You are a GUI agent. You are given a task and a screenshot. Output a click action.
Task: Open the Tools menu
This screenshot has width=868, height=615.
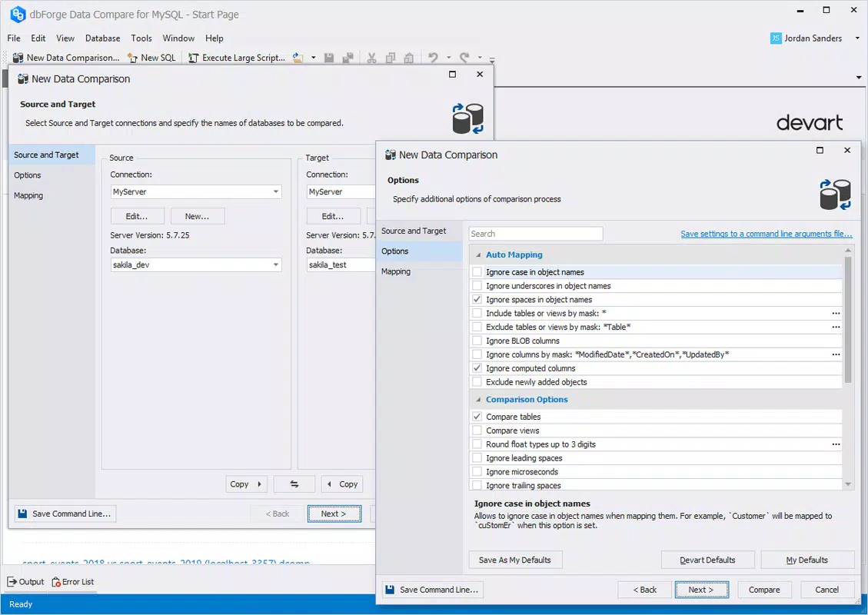pyautogui.click(x=141, y=38)
